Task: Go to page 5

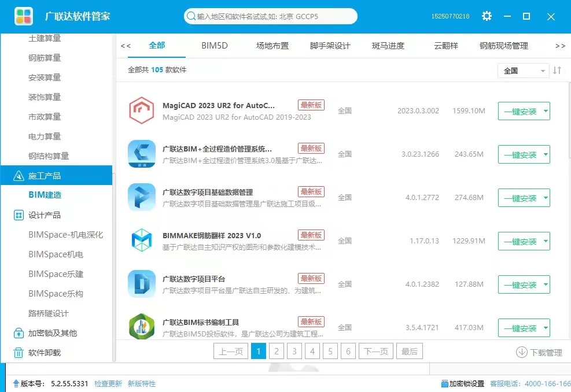Action: tap(330, 351)
